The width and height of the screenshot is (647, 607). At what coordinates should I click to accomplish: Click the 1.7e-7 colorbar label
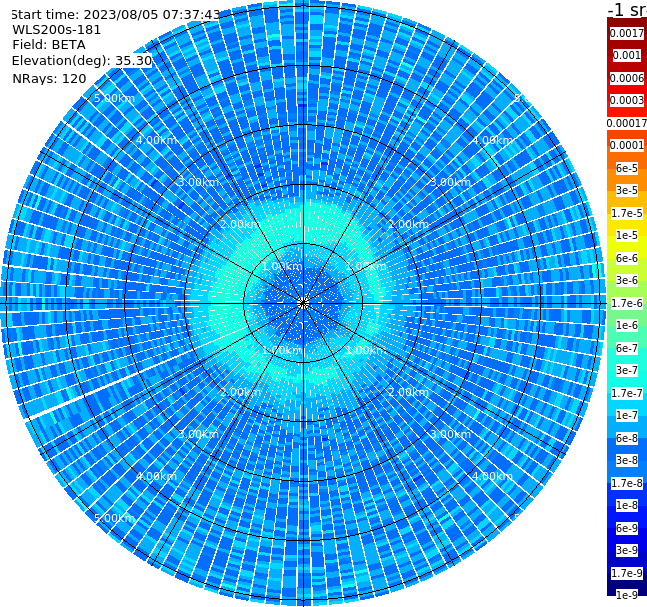click(627, 393)
